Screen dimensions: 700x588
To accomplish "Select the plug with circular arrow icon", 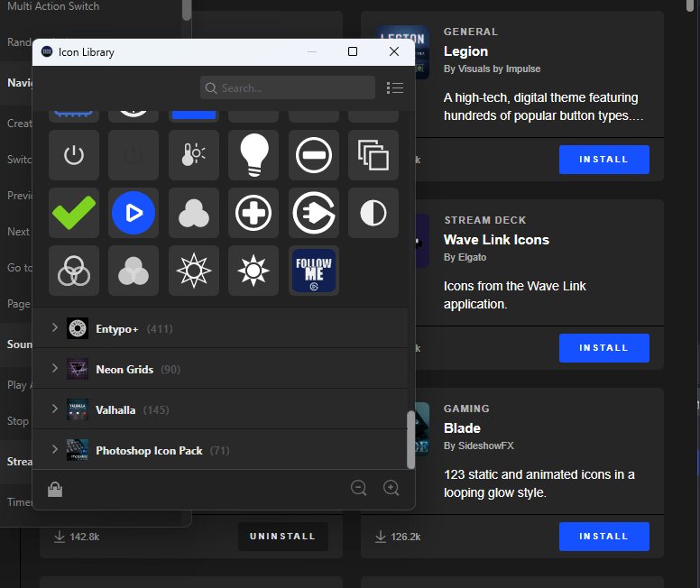I will (x=313, y=213).
